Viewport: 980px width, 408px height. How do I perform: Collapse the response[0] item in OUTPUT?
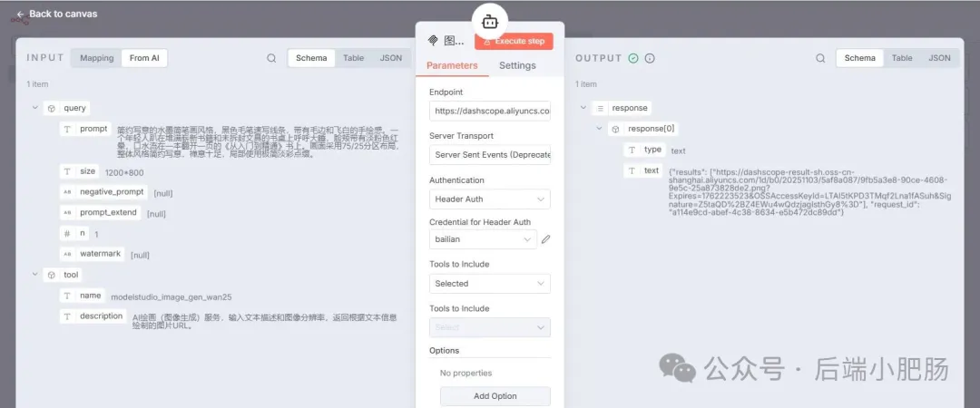pyautogui.click(x=599, y=129)
